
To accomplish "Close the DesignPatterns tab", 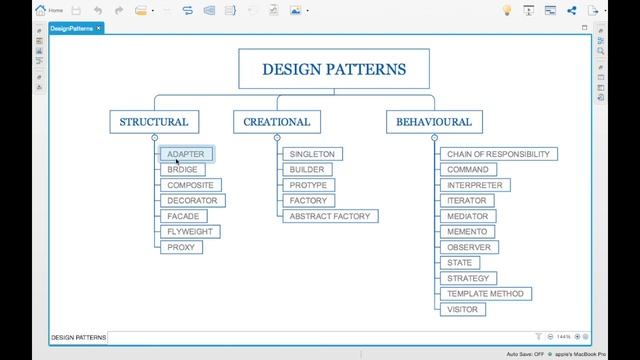I will coord(98,28).
